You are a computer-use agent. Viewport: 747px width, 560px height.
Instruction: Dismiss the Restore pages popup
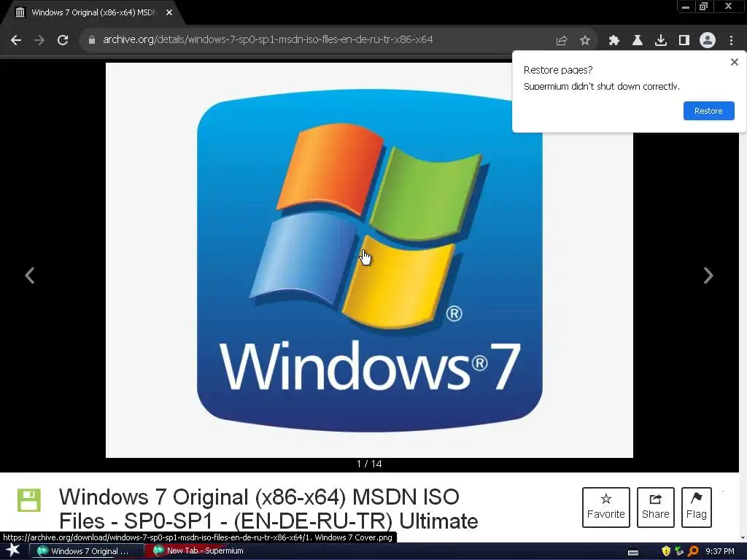[x=734, y=62]
